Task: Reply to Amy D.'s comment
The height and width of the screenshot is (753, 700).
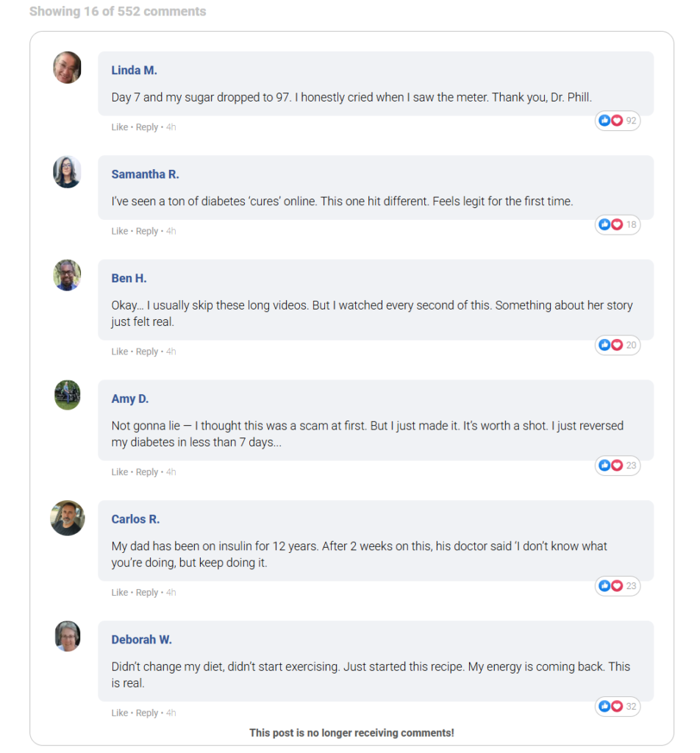Action: click(x=147, y=472)
